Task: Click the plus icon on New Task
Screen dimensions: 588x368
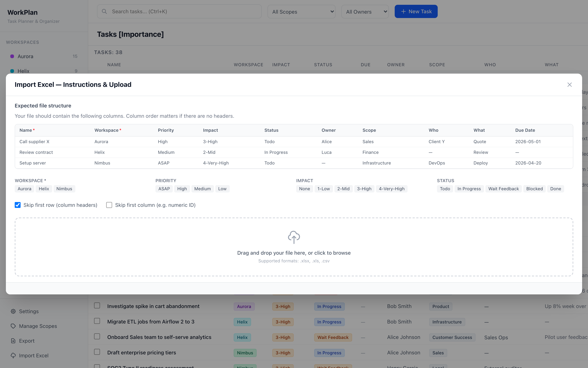Action: (x=403, y=11)
